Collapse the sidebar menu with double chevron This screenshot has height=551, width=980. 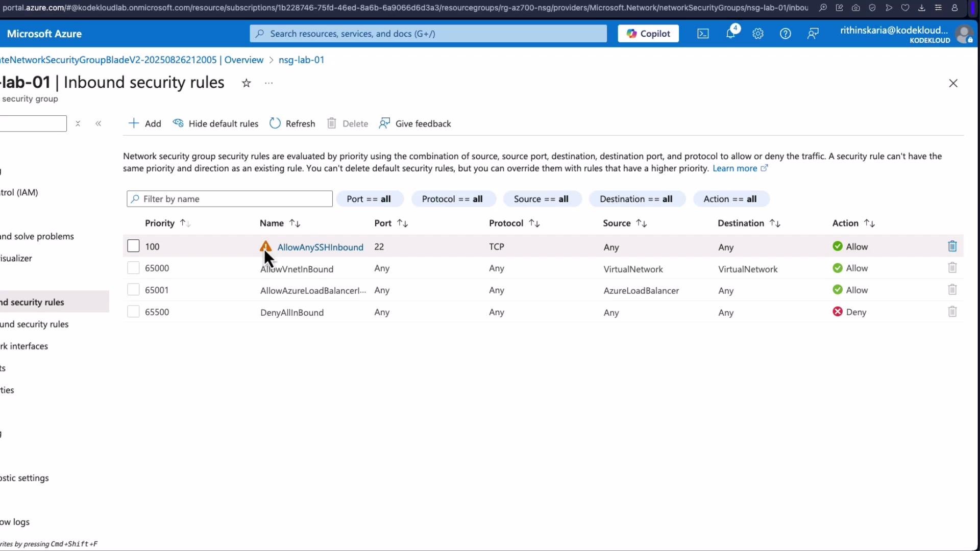[x=99, y=123]
